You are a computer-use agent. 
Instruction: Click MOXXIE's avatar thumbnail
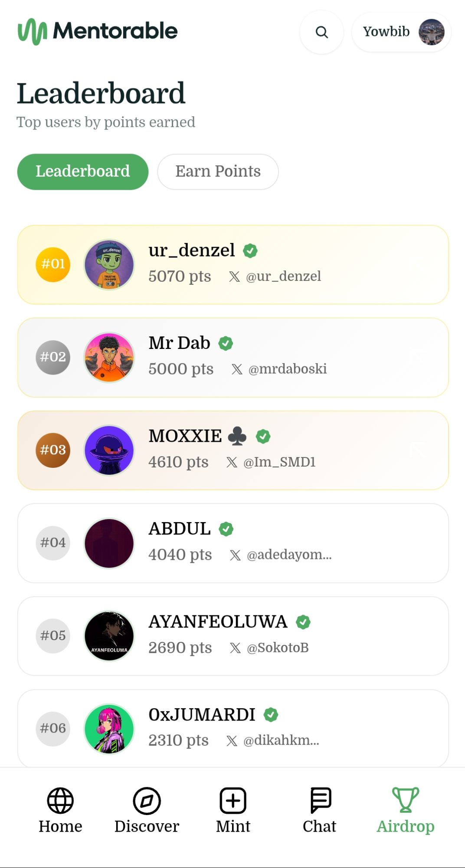(x=109, y=450)
